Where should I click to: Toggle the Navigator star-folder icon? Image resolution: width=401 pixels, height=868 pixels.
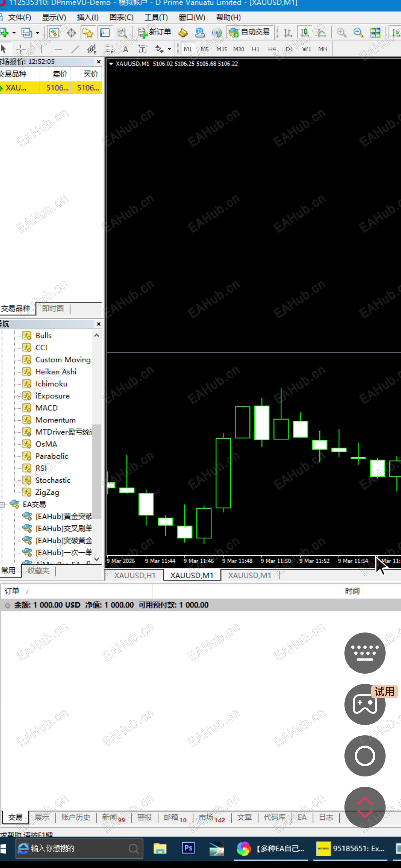pos(88,33)
